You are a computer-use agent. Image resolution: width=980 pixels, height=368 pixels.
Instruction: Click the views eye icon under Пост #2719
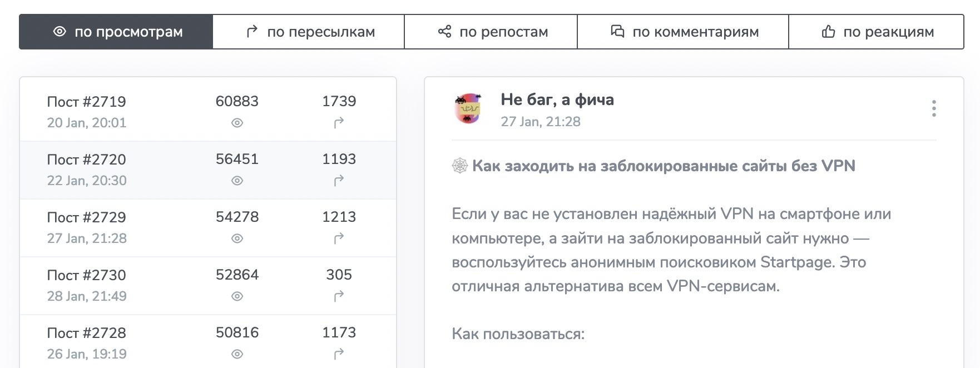tap(236, 123)
